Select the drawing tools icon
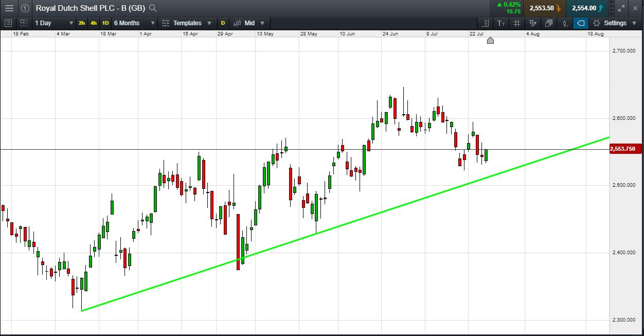The image size is (644, 336). coord(532,23)
